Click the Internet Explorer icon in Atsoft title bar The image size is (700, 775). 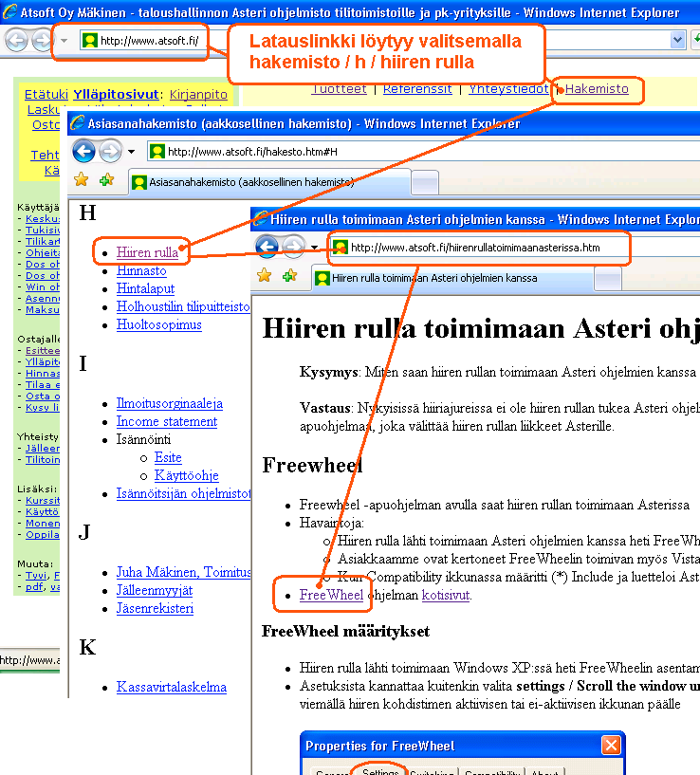9,12
